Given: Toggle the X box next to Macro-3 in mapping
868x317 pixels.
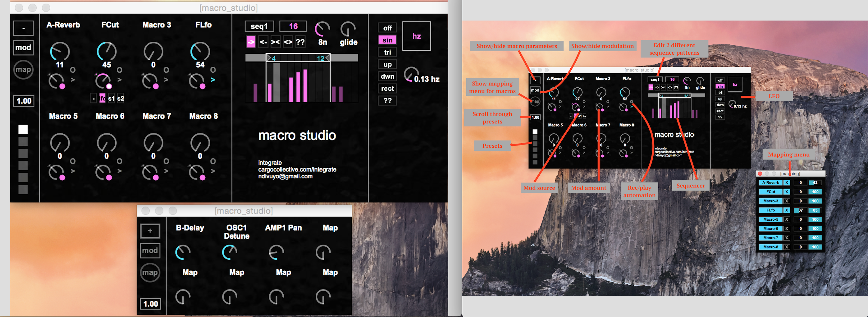Looking at the screenshot, I should point(787,201).
